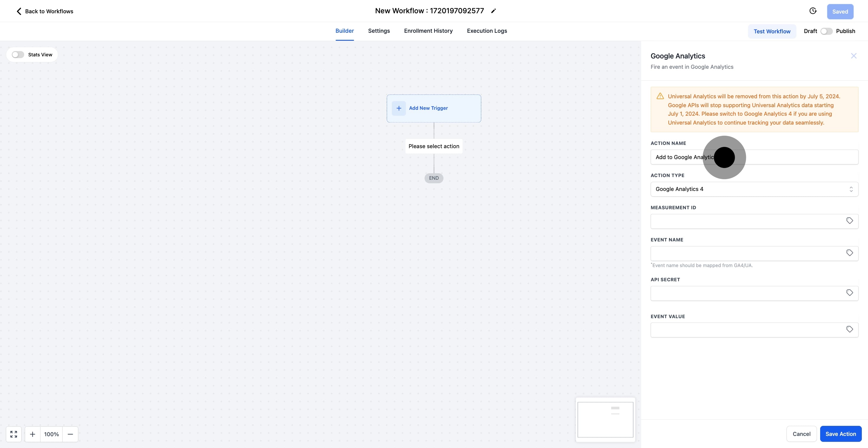The image size is (868, 448).
Task: Click the Save Action button
Action: (840, 434)
